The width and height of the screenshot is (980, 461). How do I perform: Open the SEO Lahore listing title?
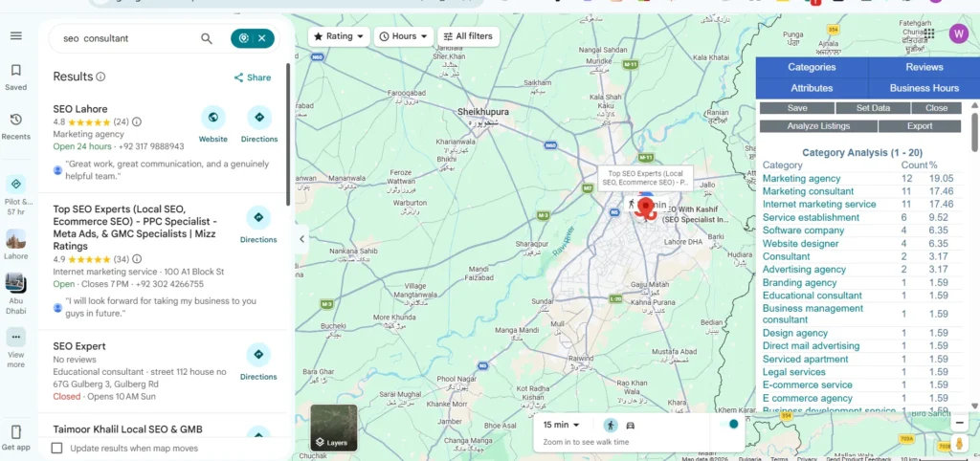80,109
